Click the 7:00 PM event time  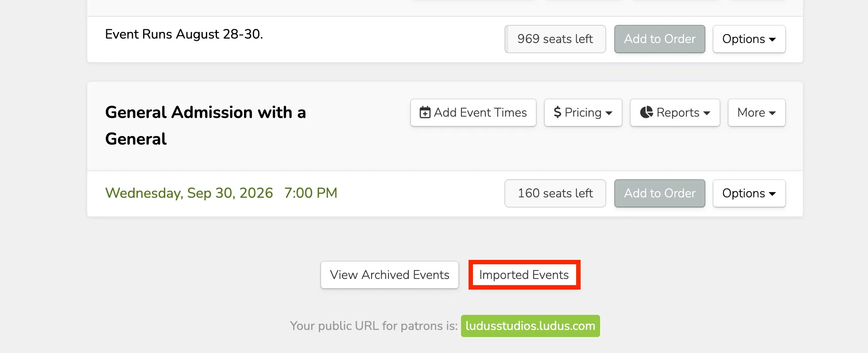tap(310, 193)
